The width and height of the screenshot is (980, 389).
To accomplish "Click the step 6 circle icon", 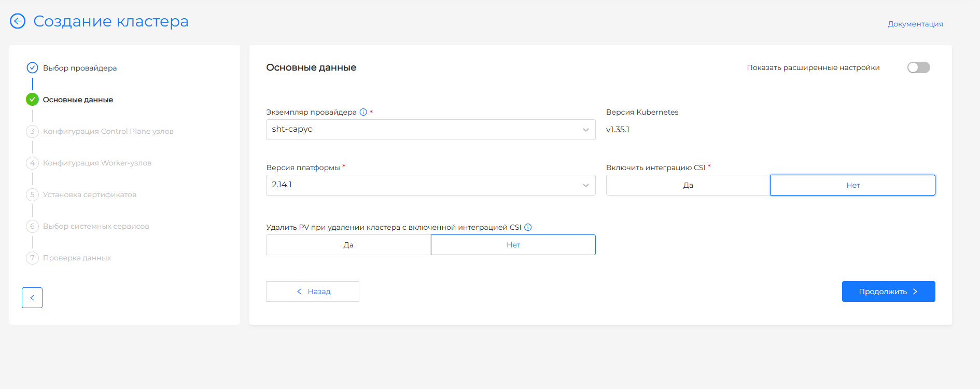I will (x=32, y=226).
